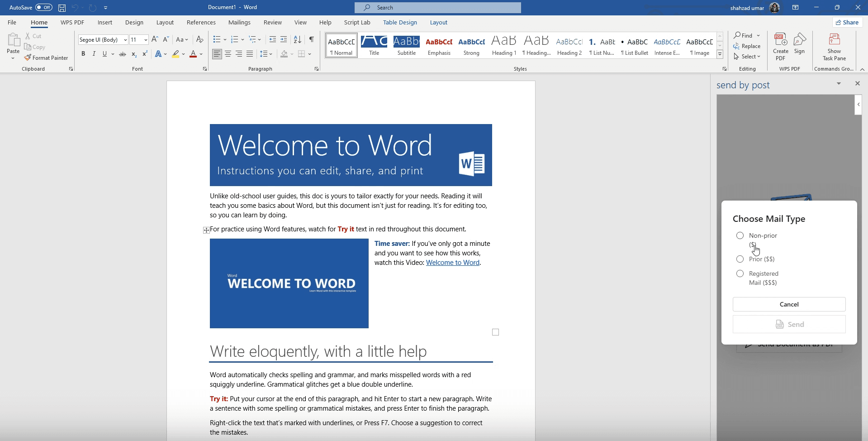This screenshot has height=441, width=868.
Task: Open the Welcome to Word hyperlink
Action: (452, 263)
